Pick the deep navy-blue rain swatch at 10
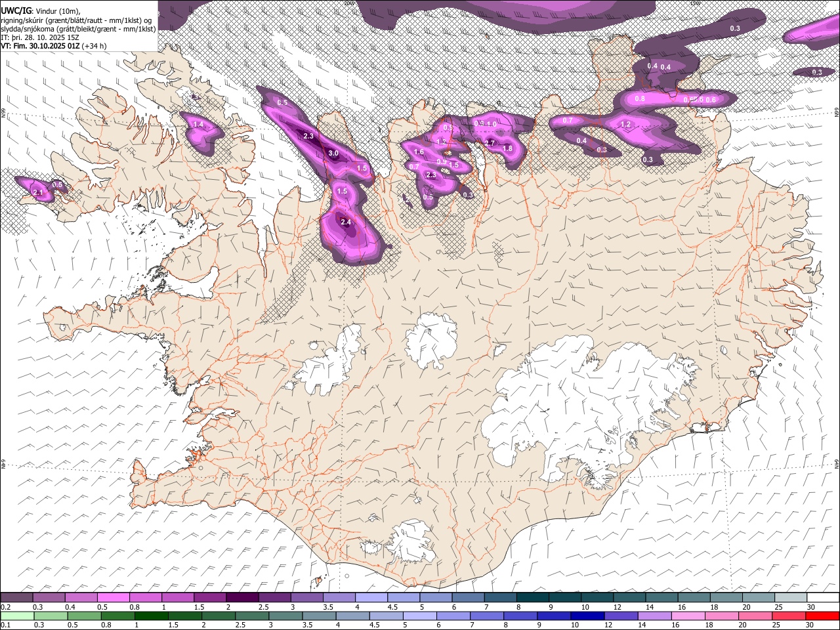840x630 pixels. (587, 616)
